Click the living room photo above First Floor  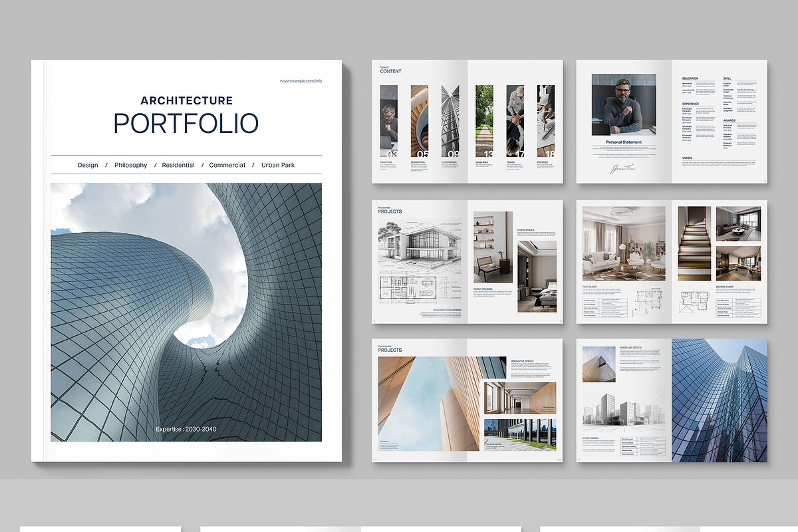click(x=623, y=243)
